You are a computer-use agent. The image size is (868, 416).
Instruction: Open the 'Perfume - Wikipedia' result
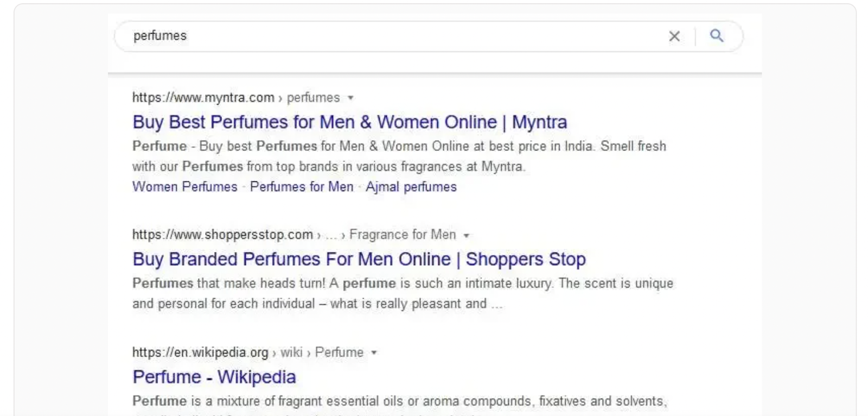click(214, 377)
